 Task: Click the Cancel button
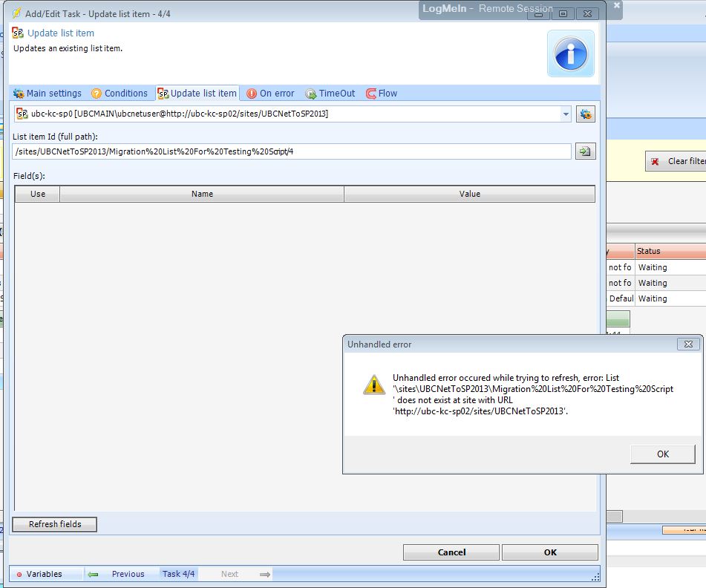[x=451, y=552]
